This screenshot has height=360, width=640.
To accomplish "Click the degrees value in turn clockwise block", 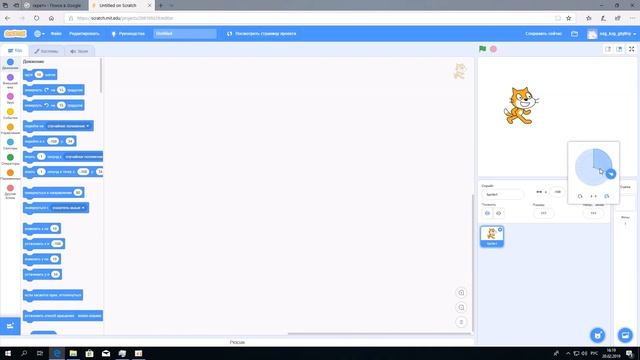I will pos(61,90).
